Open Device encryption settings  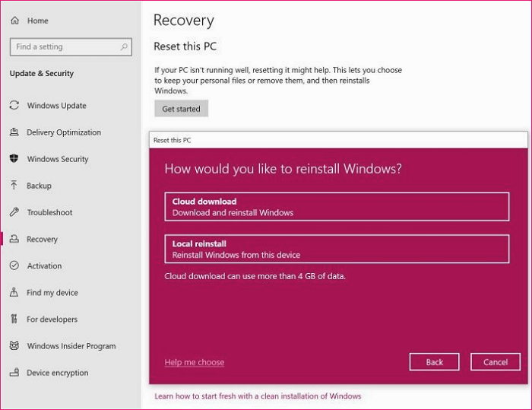pos(57,373)
